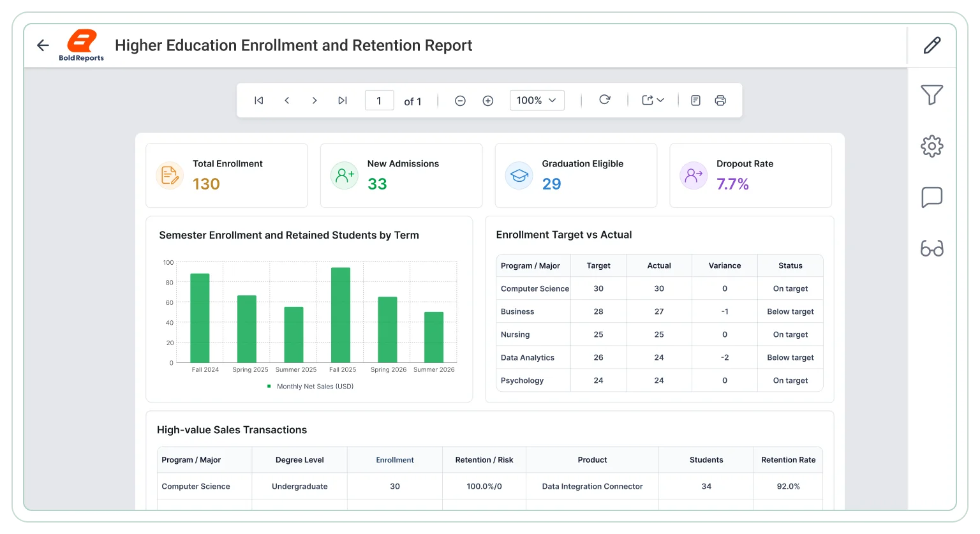Viewport: 980px width, 534px height.
Task: Open the comments speech bubble icon
Action: pos(932,197)
